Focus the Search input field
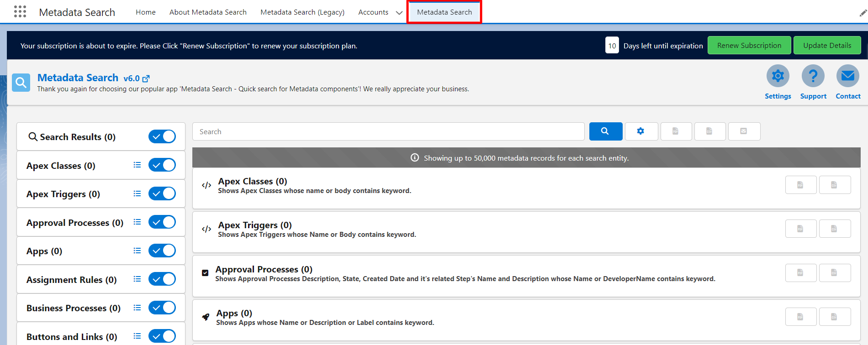The width and height of the screenshot is (868, 345). (x=388, y=131)
